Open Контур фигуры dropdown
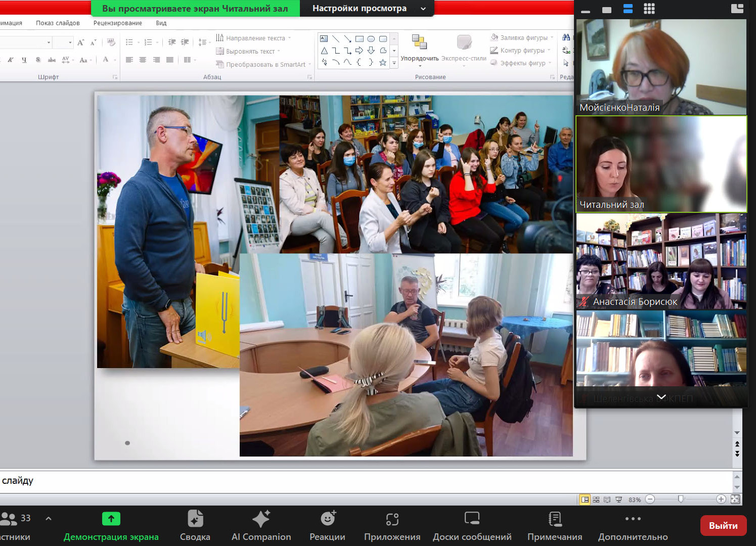Viewport: 756px width, 546px height. coord(520,50)
